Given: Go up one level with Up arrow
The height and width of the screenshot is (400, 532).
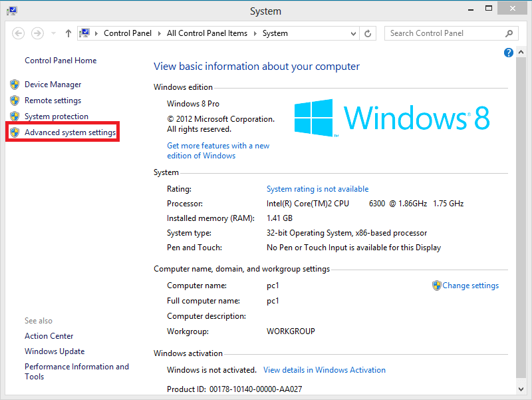Looking at the screenshot, I should (x=68, y=33).
